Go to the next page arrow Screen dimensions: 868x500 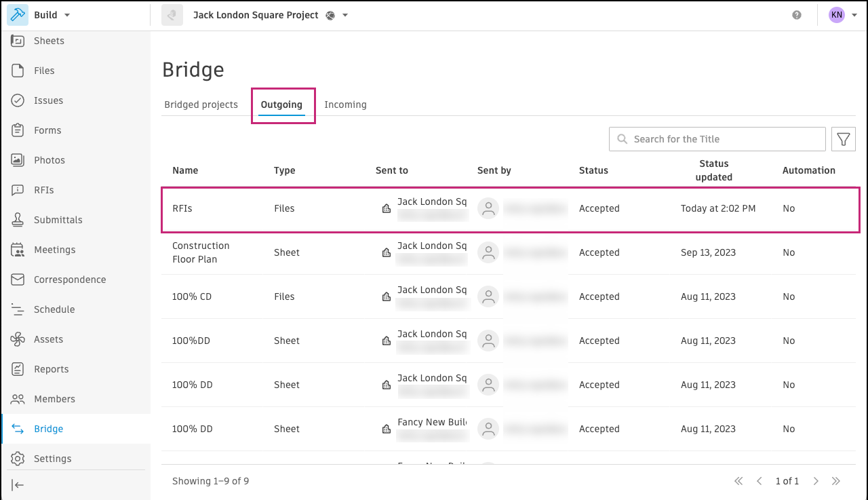(816, 481)
